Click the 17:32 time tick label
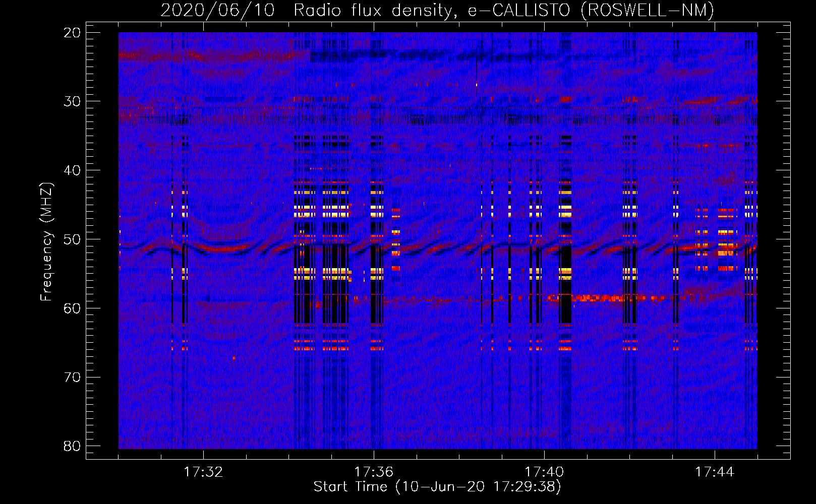Viewport: 816px width, 504px height. (x=203, y=472)
